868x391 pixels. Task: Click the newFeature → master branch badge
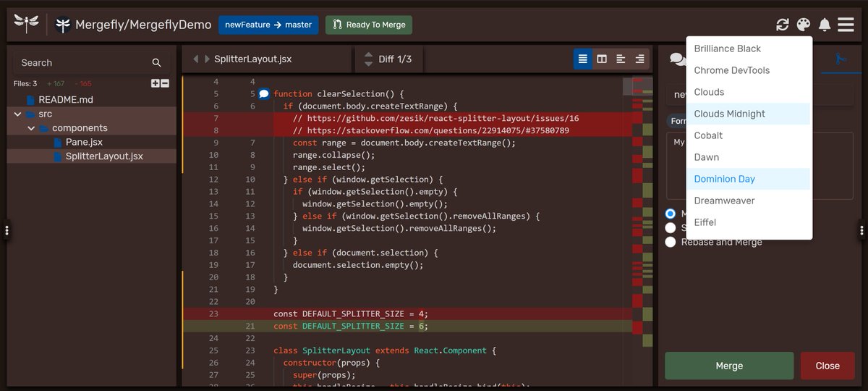(268, 25)
